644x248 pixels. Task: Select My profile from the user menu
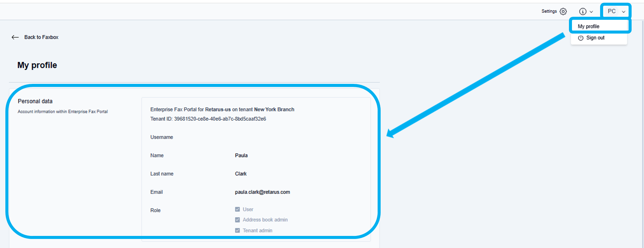(x=588, y=27)
